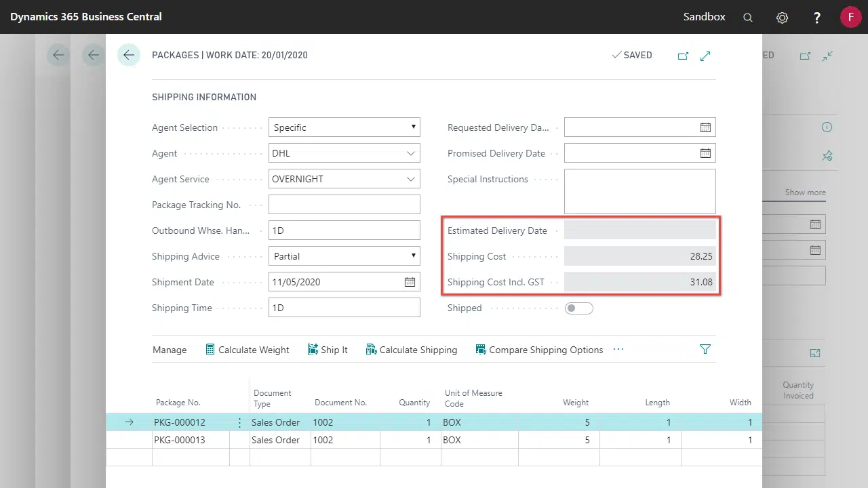Screen dimensions: 868x488
Task: Expand the Packages page to full screen
Action: pos(705,56)
